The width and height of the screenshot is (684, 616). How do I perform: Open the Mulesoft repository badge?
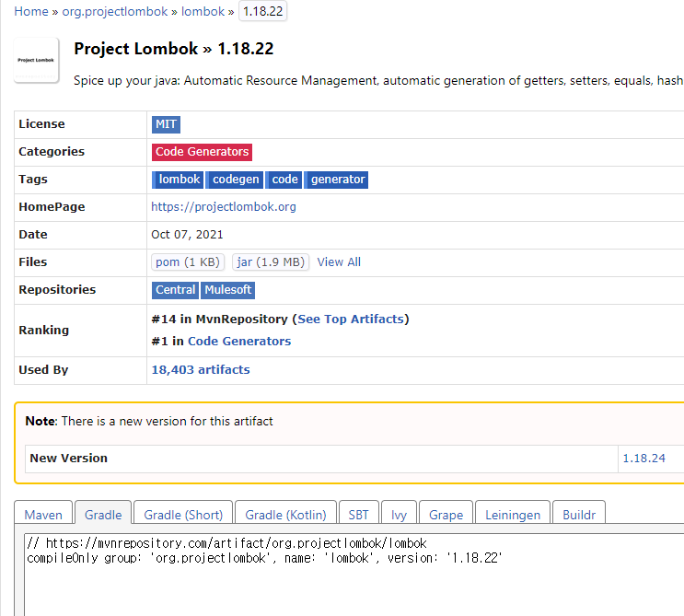pos(227,290)
